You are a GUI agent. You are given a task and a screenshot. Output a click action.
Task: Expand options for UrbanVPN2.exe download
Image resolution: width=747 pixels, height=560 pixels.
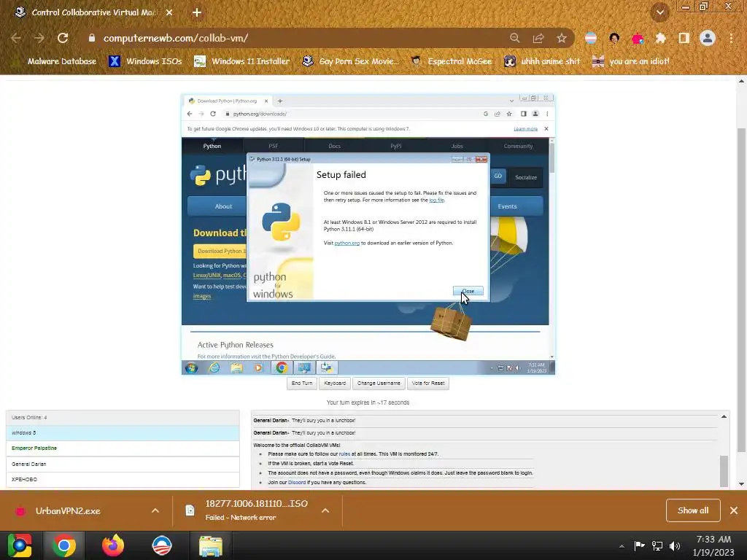point(155,510)
